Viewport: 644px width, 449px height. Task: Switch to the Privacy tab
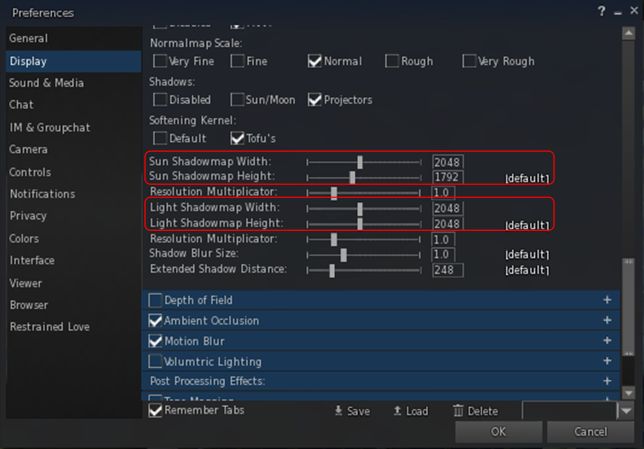(28, 216)
